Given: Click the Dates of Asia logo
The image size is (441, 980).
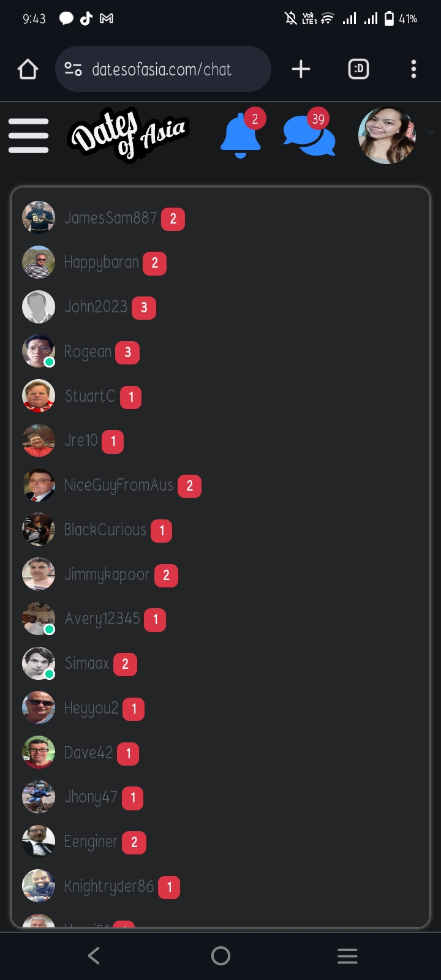Looking at the screenshot, I should pyautogui.click(x=128, y=134).
